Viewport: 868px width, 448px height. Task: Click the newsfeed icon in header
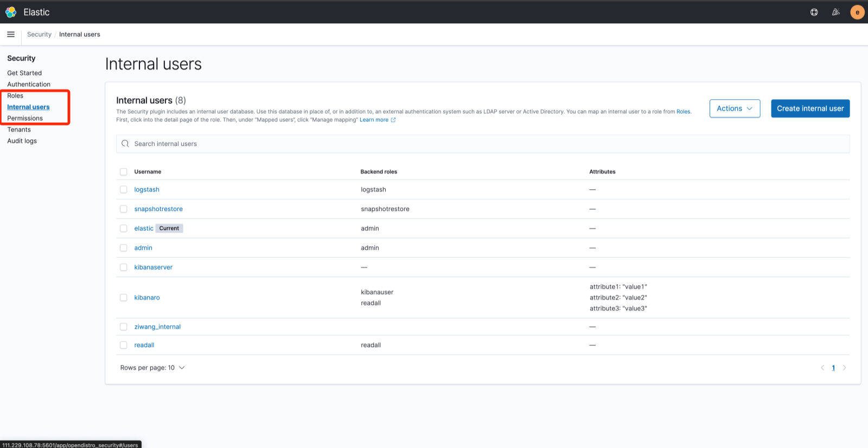point(835,12)
